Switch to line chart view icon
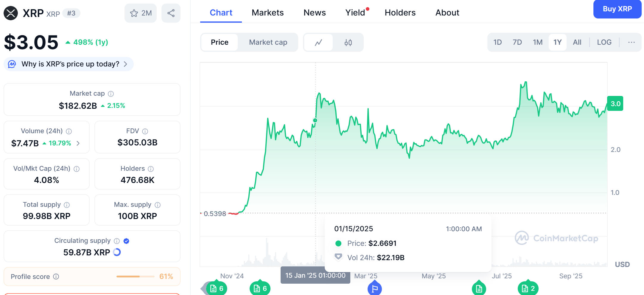The height and width of the screenshot is (295, 644). pos(318,42)
